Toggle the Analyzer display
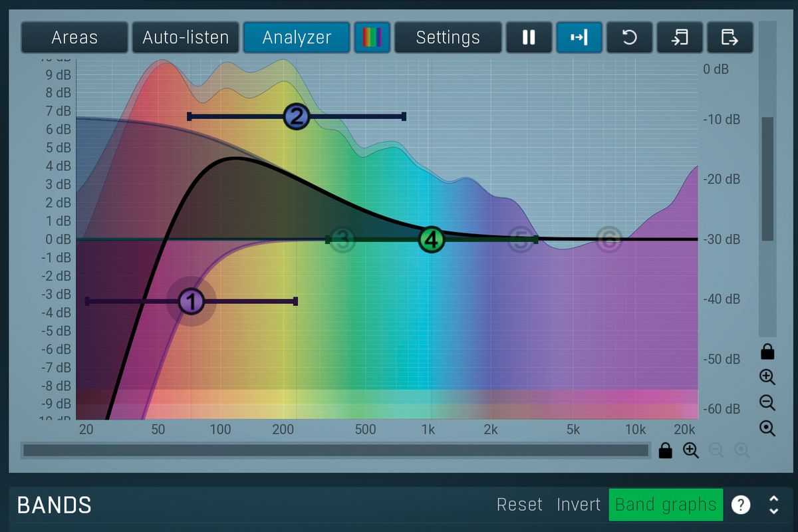Image resolution: width=798 pixels, height=532 pixels. click(x=297, y=38)
